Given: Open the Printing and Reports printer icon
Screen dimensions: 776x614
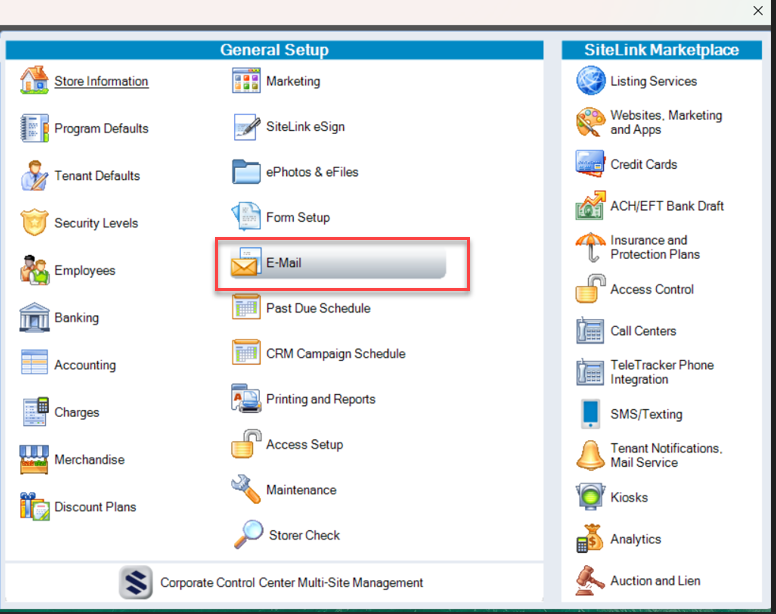Looking at the screenshot, I should (246, 398).
